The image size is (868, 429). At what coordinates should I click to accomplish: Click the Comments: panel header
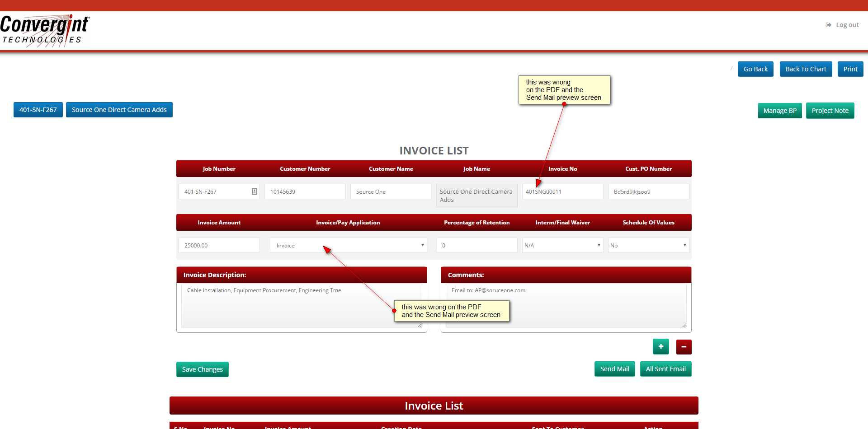coord(566,275)
